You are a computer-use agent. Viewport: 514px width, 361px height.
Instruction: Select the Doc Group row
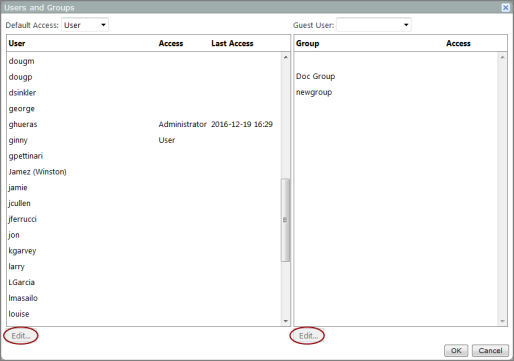tap(396, 76)
